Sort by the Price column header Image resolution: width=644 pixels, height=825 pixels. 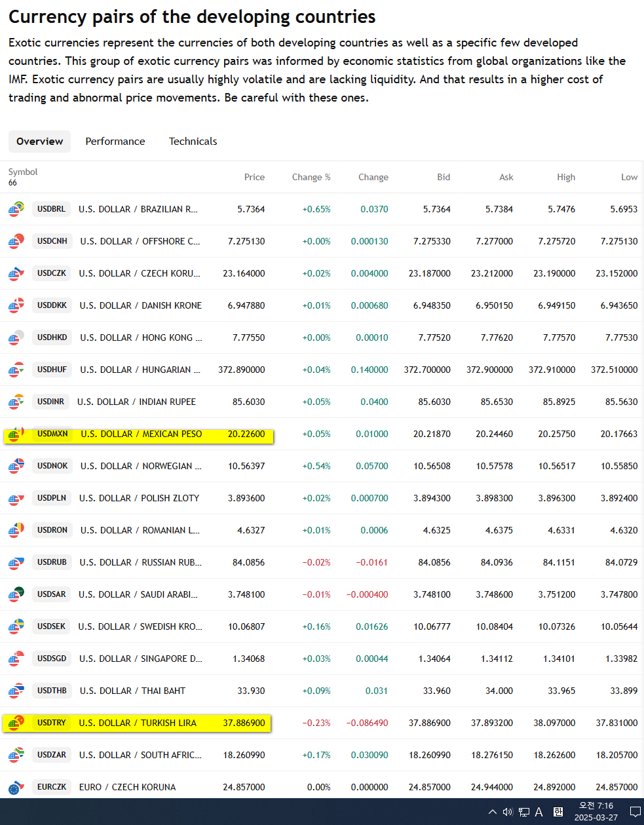point(254,177)
